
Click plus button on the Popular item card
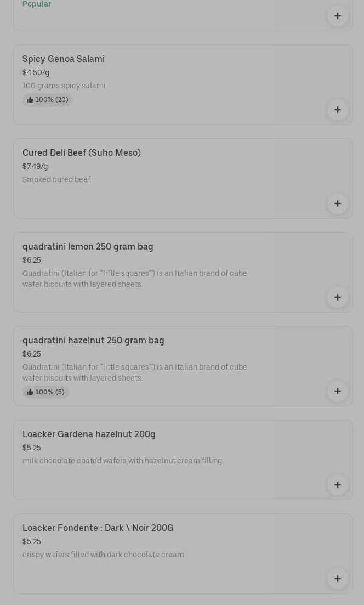(x=337, y=16)
